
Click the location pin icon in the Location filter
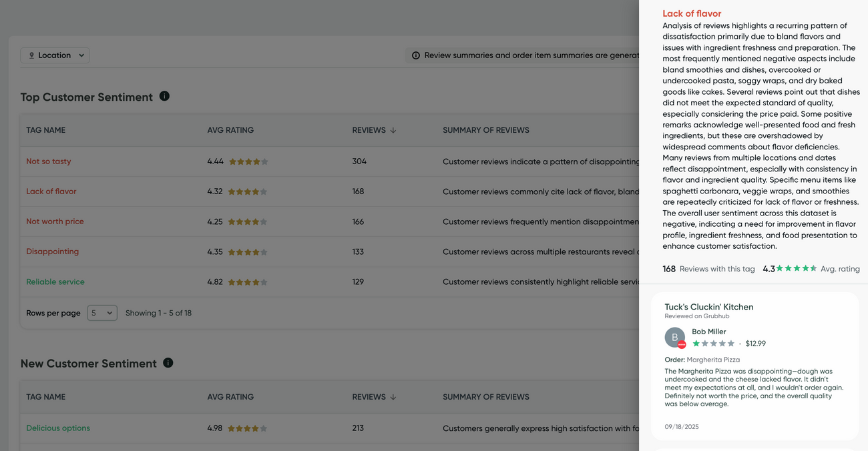[x=31, y=55]
